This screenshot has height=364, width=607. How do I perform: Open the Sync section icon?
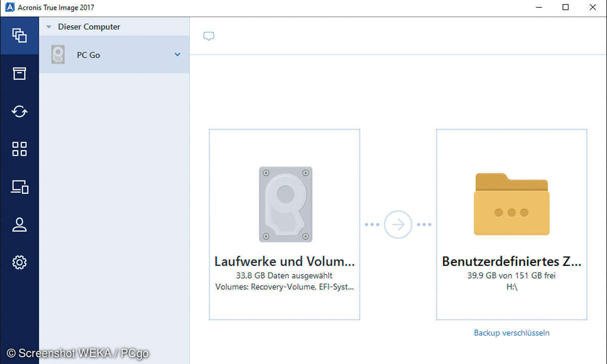coord(19,111)
